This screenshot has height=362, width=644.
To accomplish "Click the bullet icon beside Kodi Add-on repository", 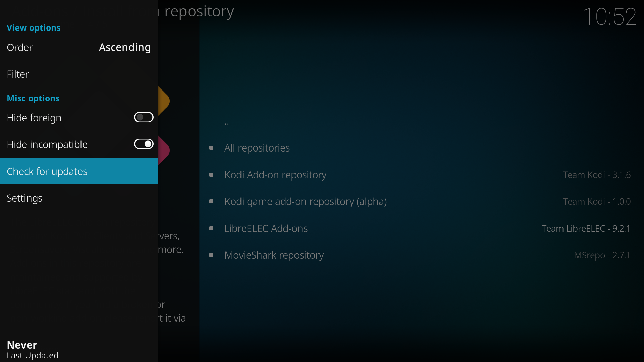I will tap(211, 175).
